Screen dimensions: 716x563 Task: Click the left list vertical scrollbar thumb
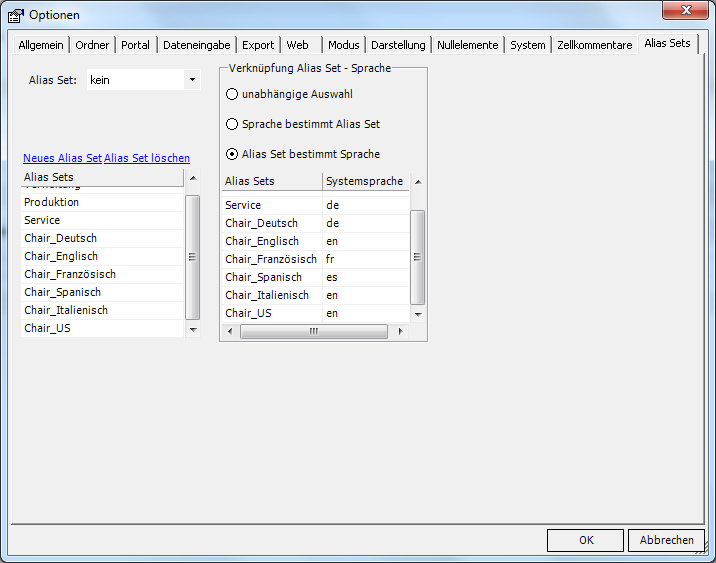coord(192,257)
